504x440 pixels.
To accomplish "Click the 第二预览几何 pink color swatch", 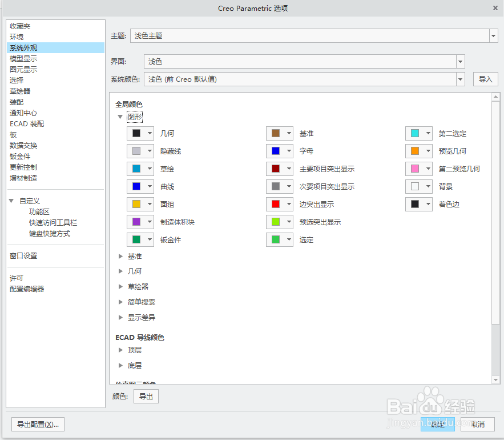I will (x=415, y=169).
